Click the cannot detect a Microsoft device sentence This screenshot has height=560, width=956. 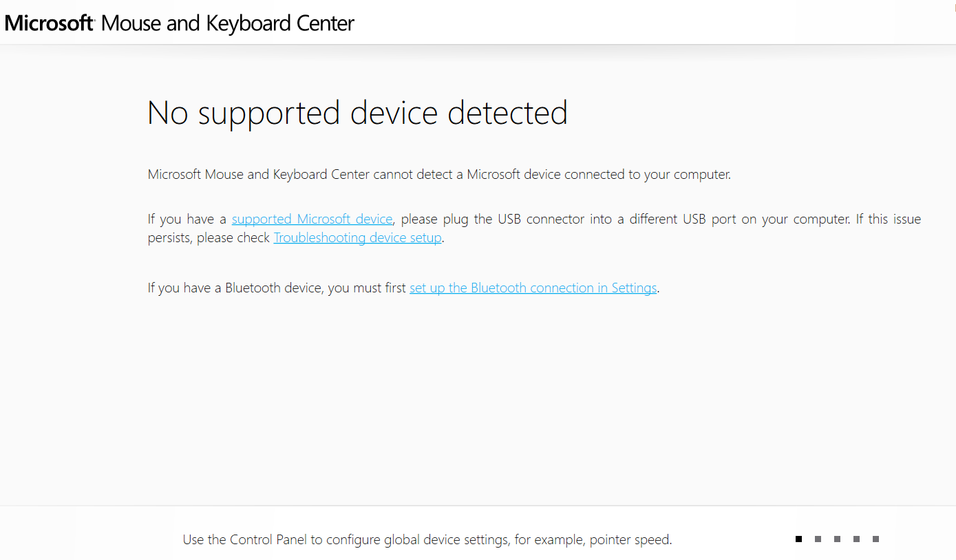pos(439,175)
